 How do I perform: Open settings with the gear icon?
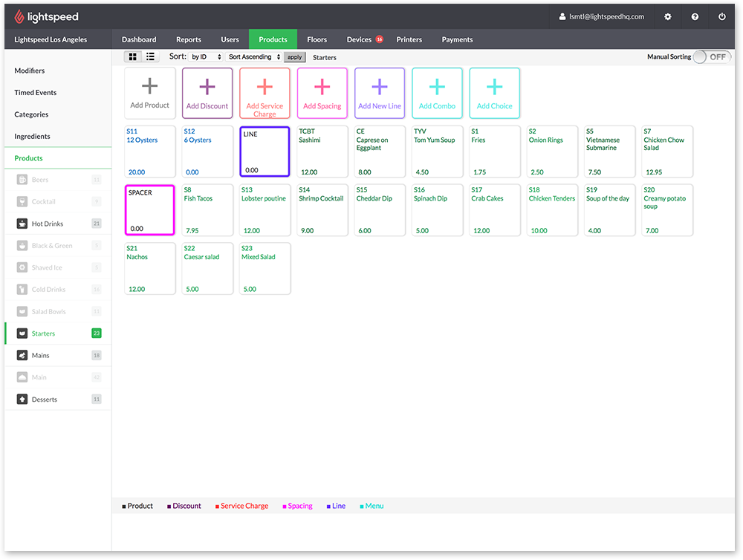click(667, 16)
